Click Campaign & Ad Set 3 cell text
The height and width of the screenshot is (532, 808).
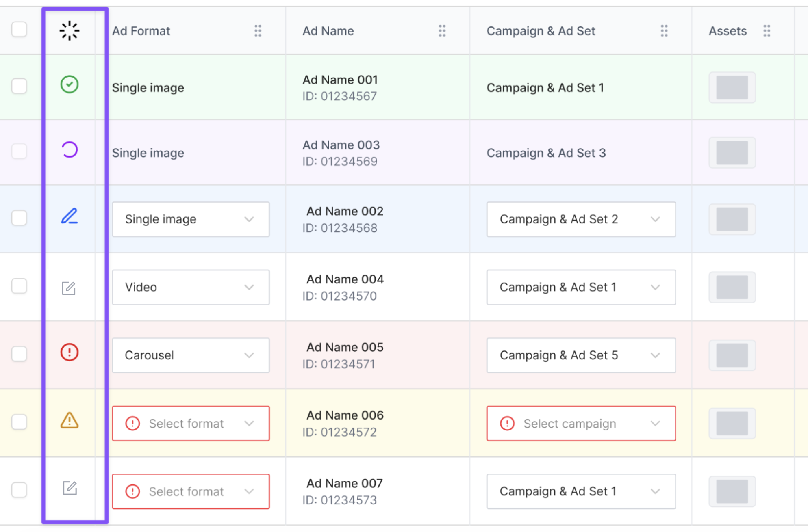click(x=546, y=153)
